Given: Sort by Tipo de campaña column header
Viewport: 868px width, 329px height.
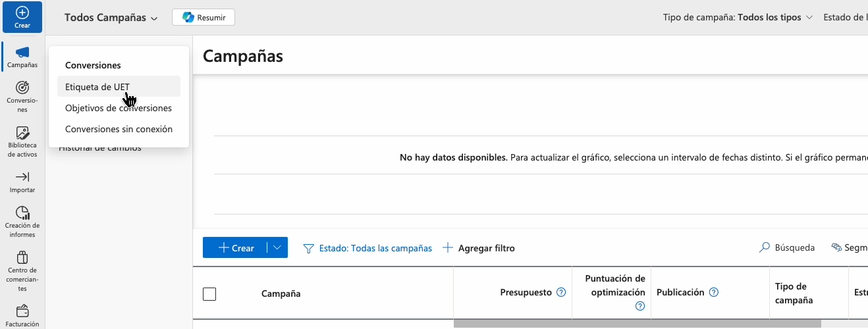Looking at the screenshot, I should pyautogui.click(x=794, y=293).
